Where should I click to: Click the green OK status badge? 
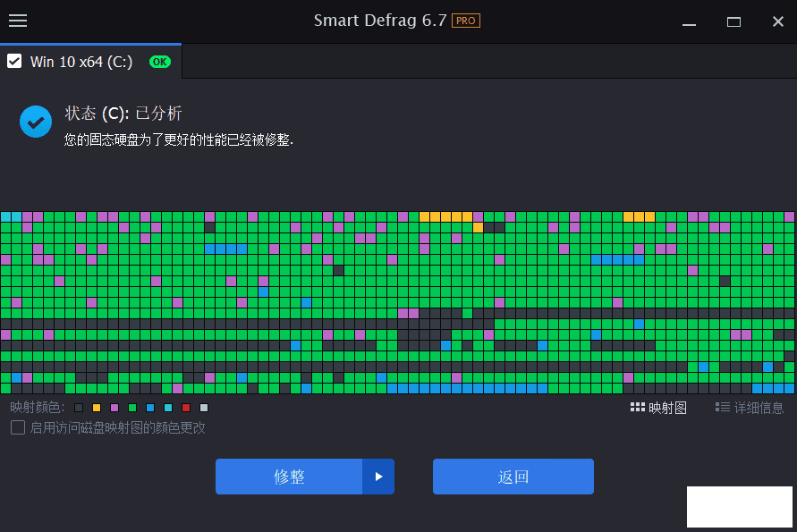(x=160, y=62)
